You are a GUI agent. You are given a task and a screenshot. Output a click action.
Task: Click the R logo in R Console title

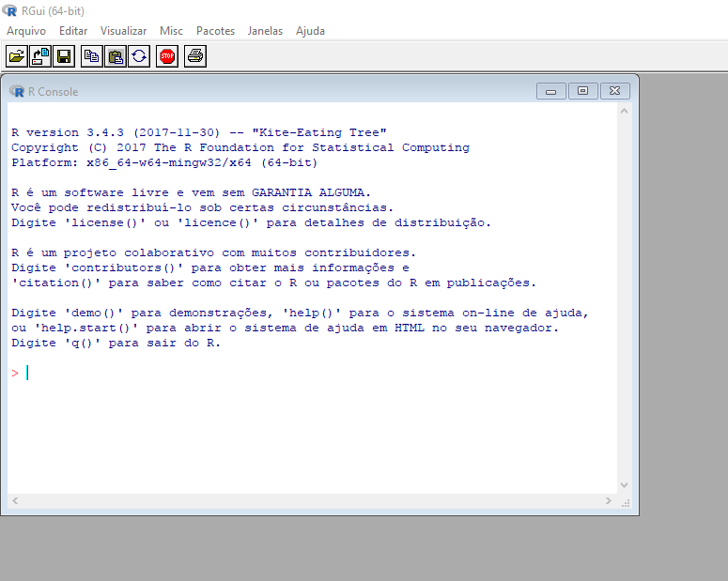17,91
